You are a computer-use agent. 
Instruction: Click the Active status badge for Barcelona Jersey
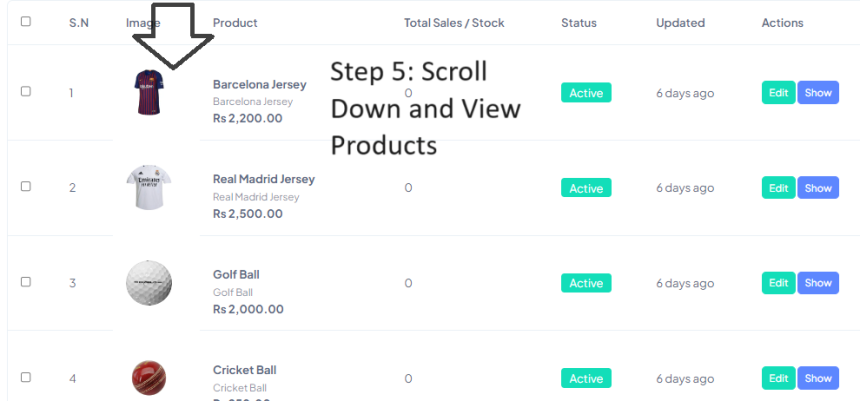click(586, 93)
